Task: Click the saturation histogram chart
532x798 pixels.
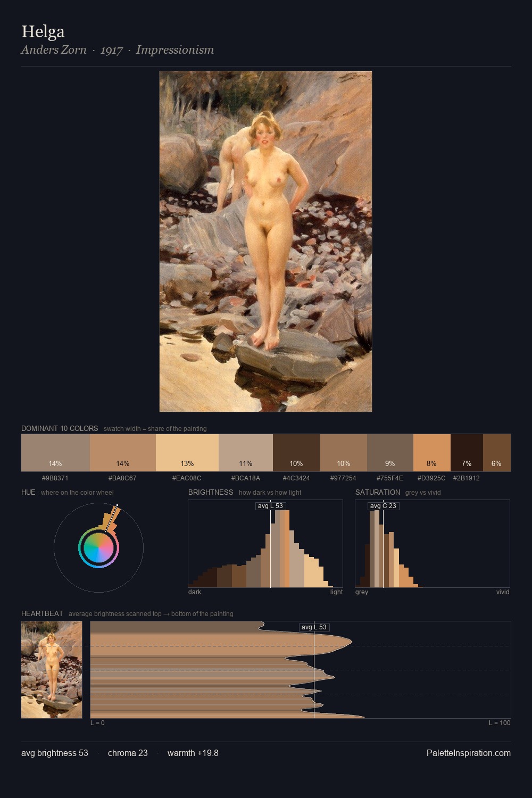Action: 433,544
